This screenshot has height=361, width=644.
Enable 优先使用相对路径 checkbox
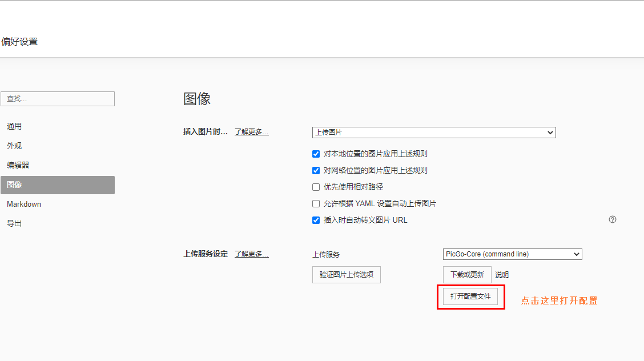point(316,187)
